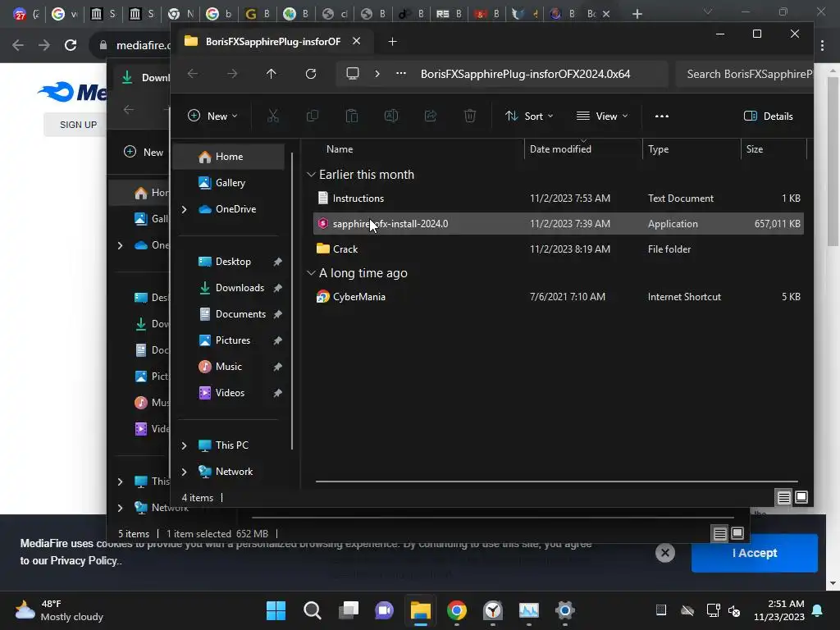Click the forward arrow in front File Explorer
The image size is (840, 630).
tap(232, 74)
